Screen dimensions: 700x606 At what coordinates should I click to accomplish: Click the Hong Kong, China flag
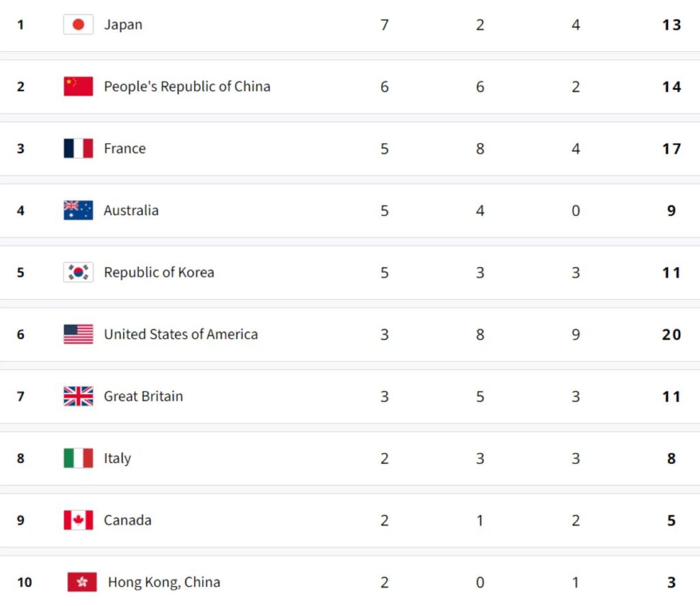tap(82, 582)
